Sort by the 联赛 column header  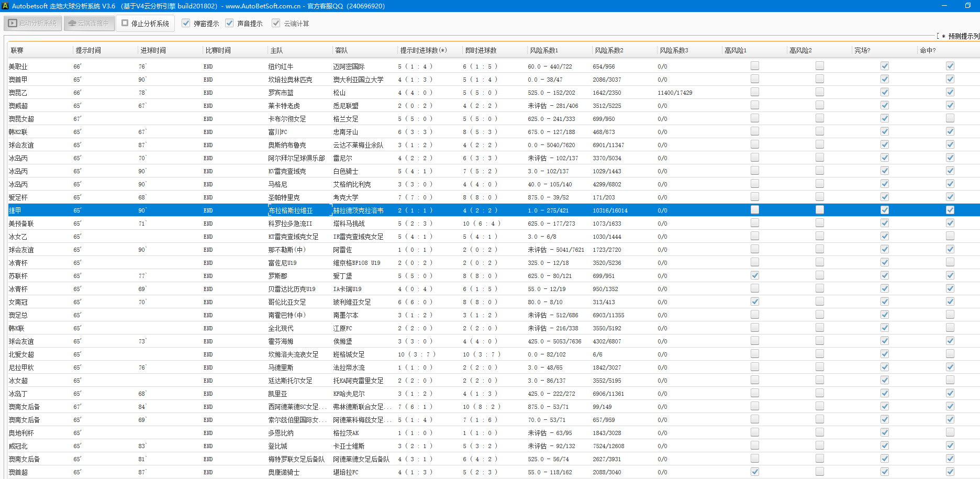(x=17, y=50)
